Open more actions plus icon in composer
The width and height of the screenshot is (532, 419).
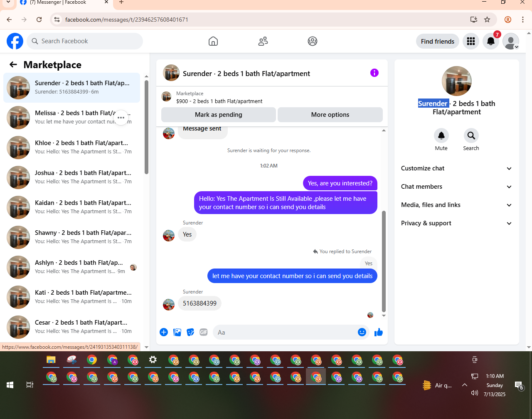pos(164,332)
